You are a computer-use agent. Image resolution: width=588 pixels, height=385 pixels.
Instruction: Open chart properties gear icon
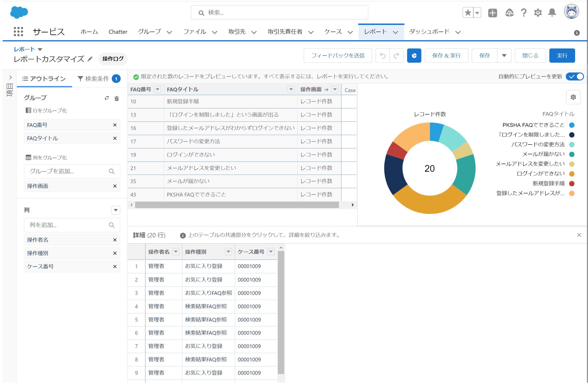point(573,97)
